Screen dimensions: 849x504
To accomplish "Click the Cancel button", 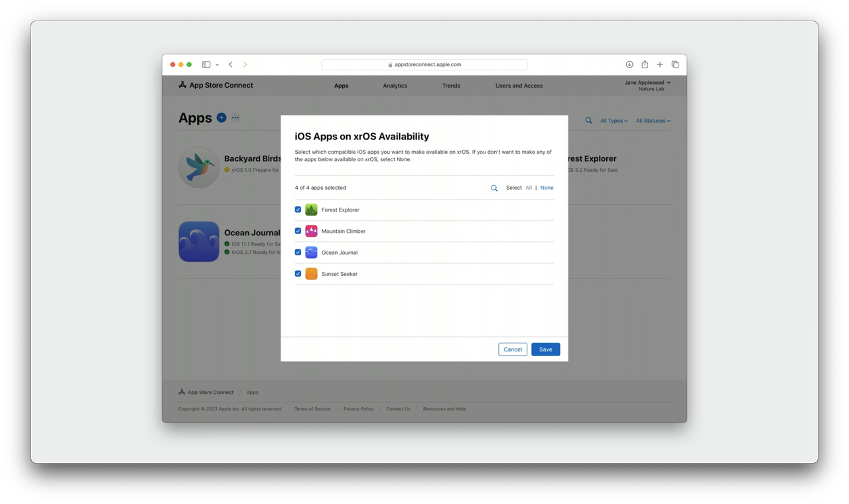I will pyautogui.click(x=513, y=349).
